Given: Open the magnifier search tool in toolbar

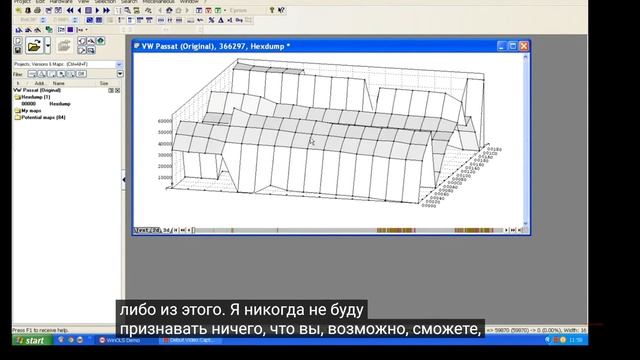Looking at the screenshot, I should 128,11.
